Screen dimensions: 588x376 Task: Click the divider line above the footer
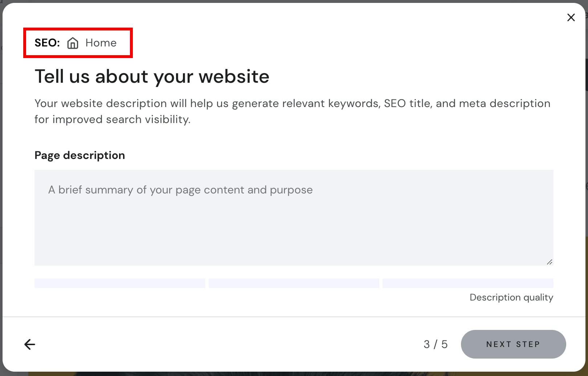[294, 317]
